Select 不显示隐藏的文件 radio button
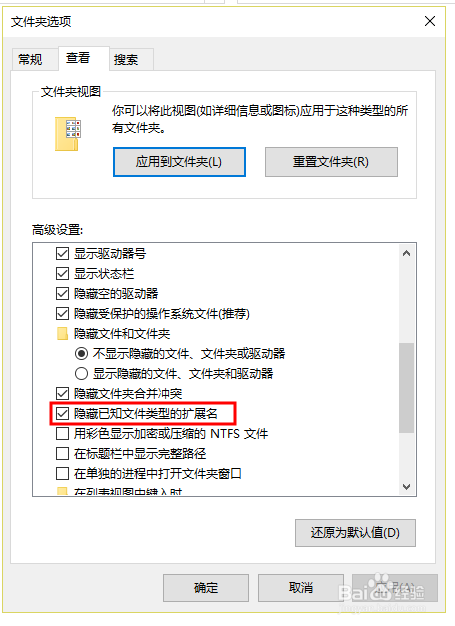 (81, 354)
